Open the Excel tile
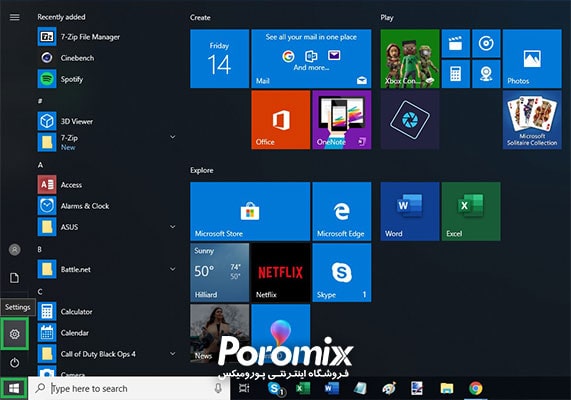This screenshot has height=400, width=571. 471,211
